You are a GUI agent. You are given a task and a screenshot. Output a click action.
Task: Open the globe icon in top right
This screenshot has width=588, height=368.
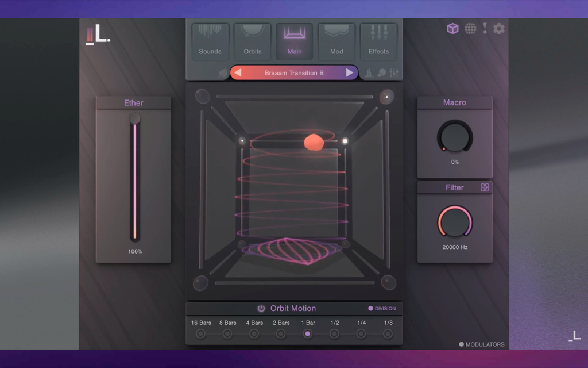[470, 29]
